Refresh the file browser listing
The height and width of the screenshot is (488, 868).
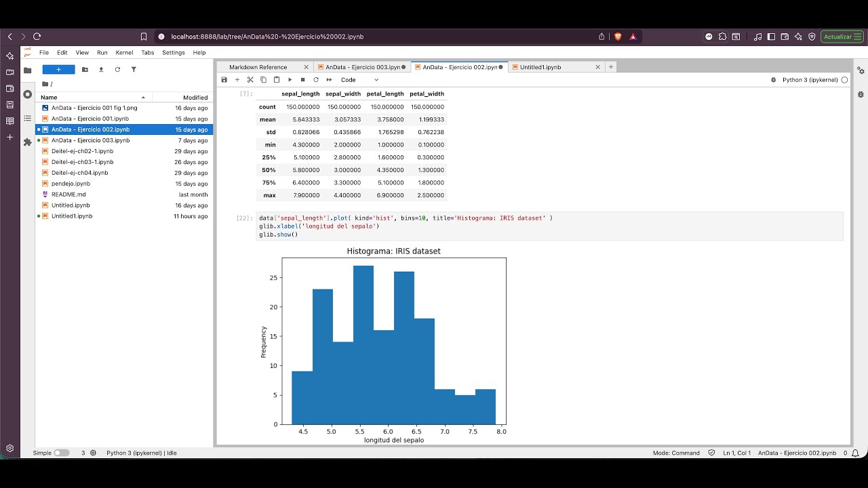117,69
